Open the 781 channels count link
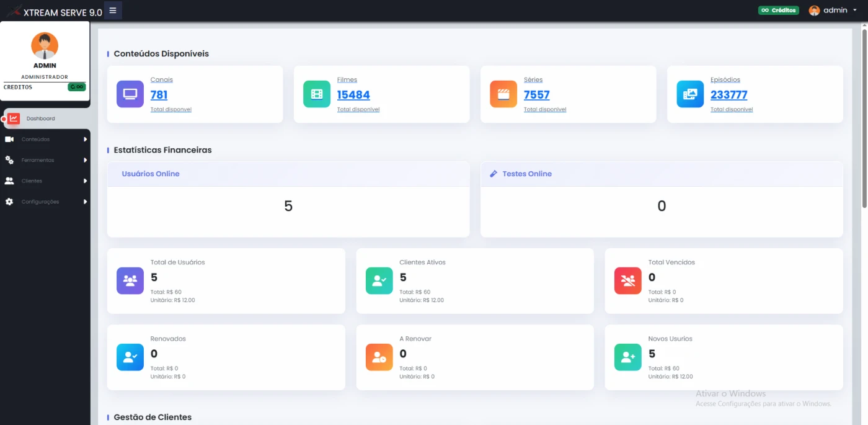The width and height of the screenshot is (868, 425). [159, 95]
